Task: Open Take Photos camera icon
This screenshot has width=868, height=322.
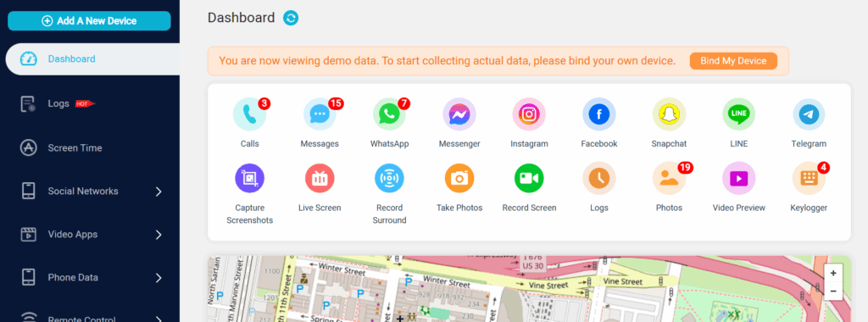Action: [x=459, y=178]
